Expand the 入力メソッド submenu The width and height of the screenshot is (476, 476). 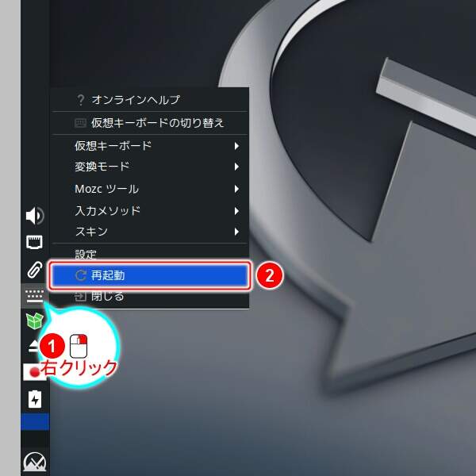tap(150, 211)
